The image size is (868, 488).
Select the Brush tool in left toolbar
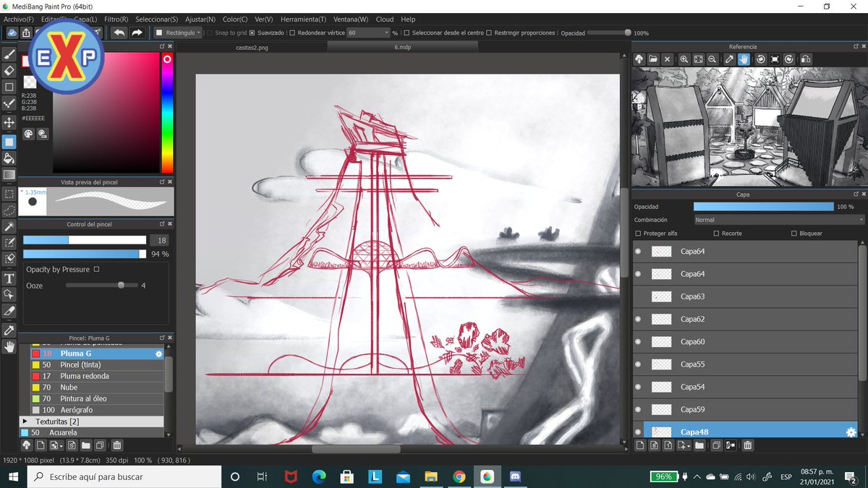point(9,53)
